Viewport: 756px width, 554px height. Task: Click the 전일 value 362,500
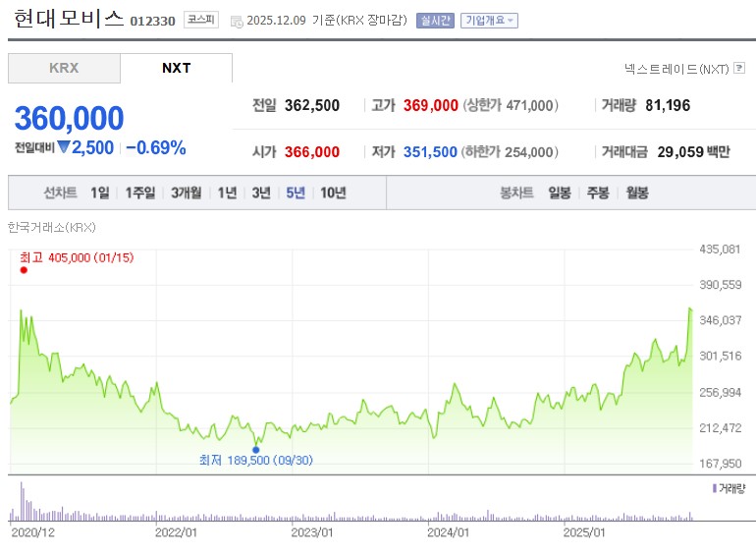point(312,105)
